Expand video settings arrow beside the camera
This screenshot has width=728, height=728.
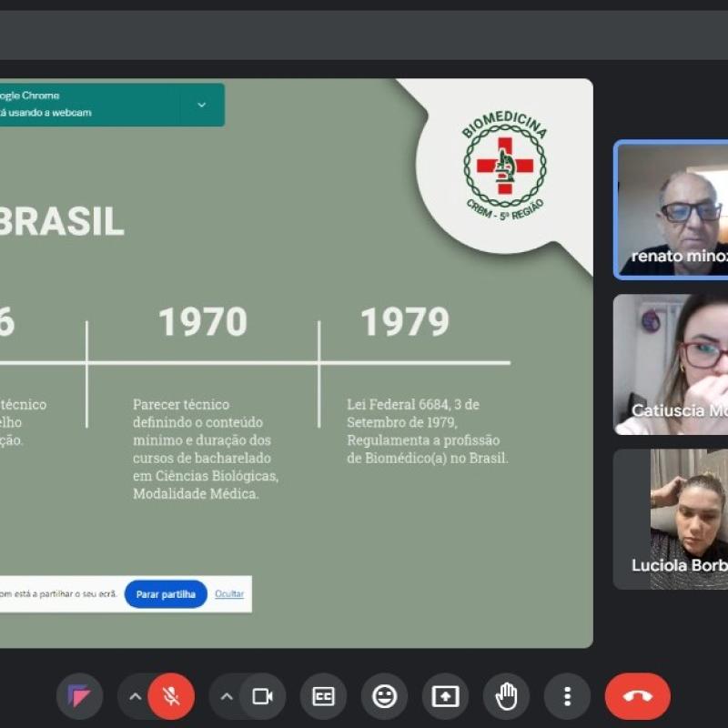tap(227, 697)
